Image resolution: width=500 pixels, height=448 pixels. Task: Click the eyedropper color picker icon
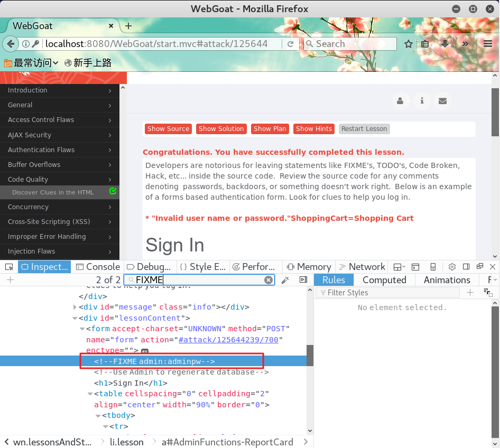pos(285,280)
